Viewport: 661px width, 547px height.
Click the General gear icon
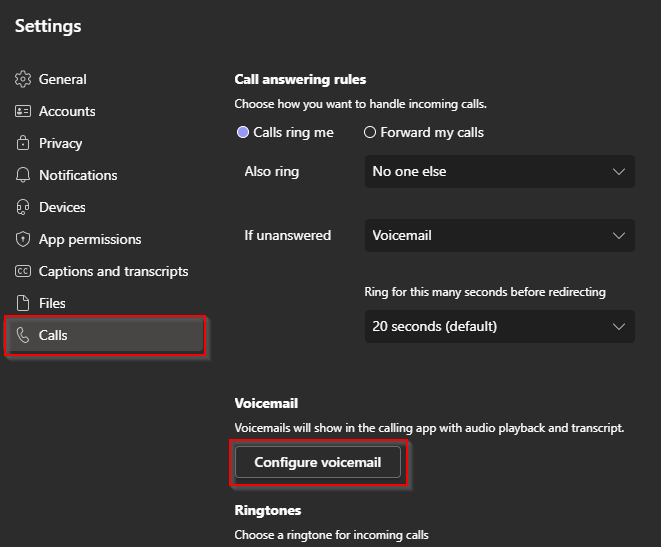(23, 79)
